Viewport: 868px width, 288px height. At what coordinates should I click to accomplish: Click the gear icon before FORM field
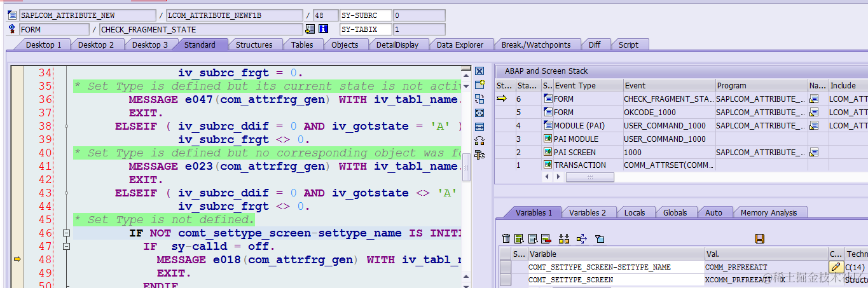(x=12, y=29)
